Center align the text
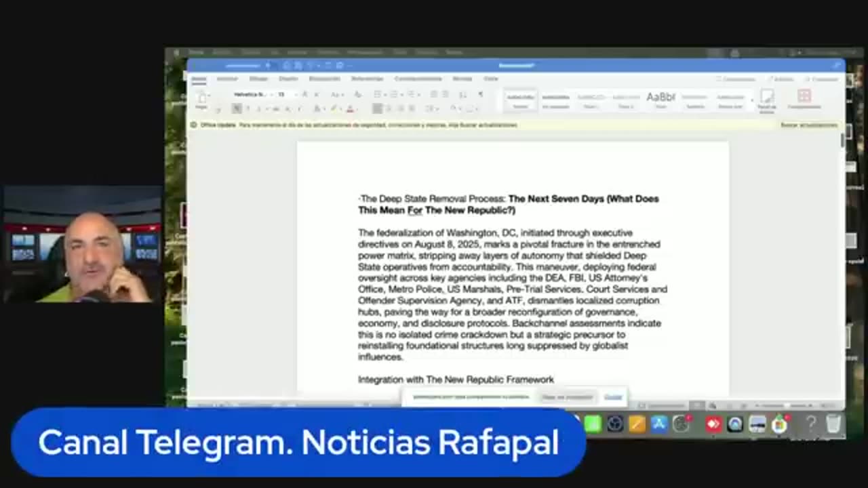 pyautogui.click(x=389, y=108)
